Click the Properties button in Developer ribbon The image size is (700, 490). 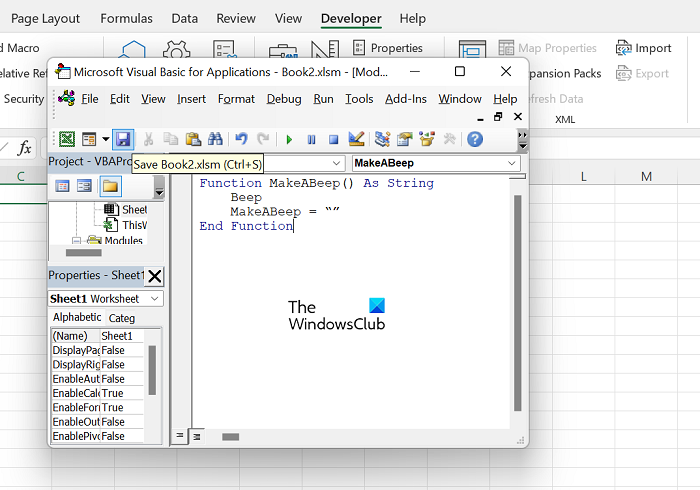pos(388,48)
